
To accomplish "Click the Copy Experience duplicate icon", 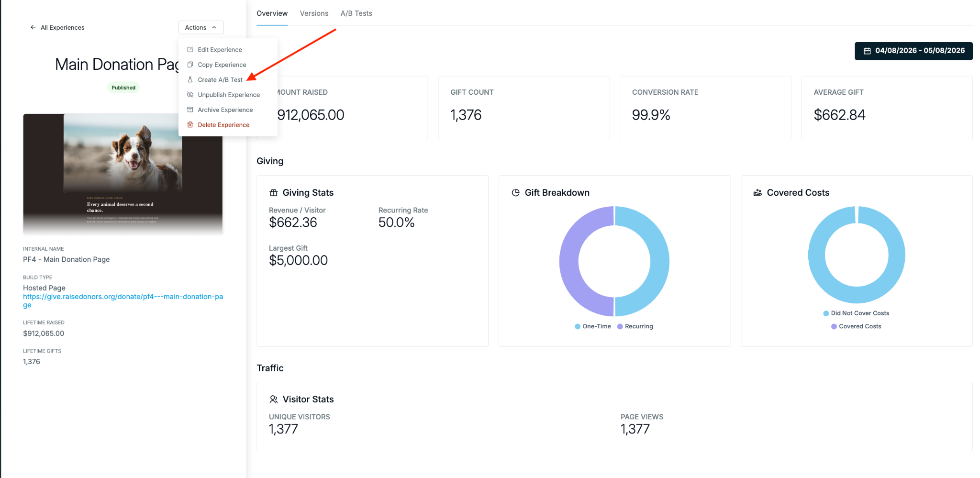I will coord(190,65).
